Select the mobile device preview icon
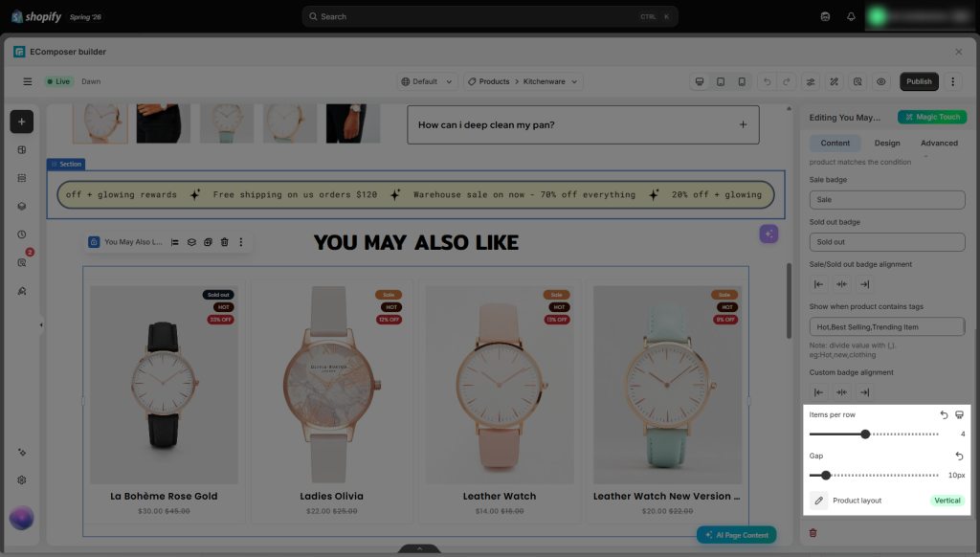 (742, 81)
